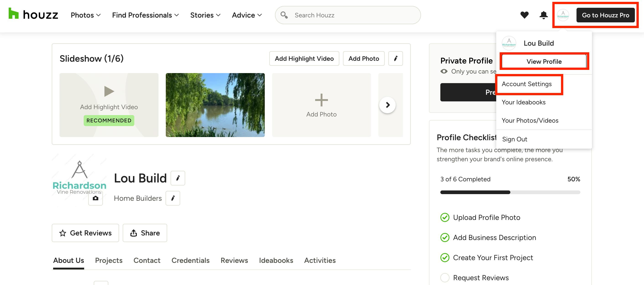Click the Add Highlight Video placeholder tile
Viewport: 644px width, 285px height.
[x=109, y=105]
